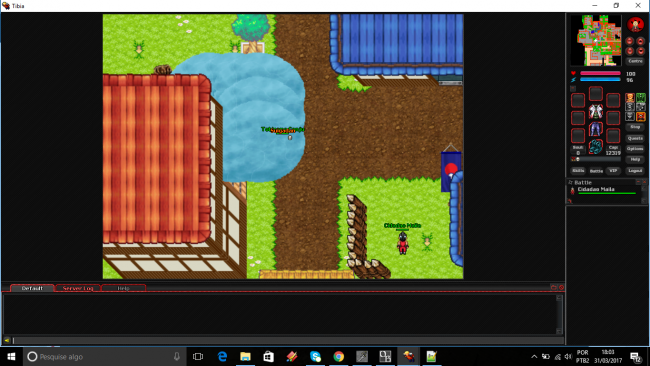Center the minimap with Centre button
The image size is (650, 366).
635,61
